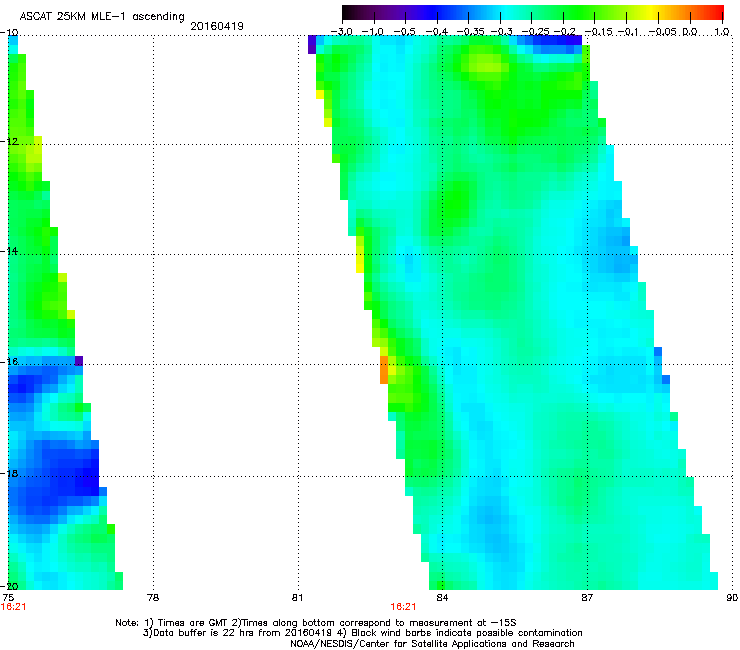
Task: Select the "-0.05" color scale label
Action: click(x=663, y=32)
